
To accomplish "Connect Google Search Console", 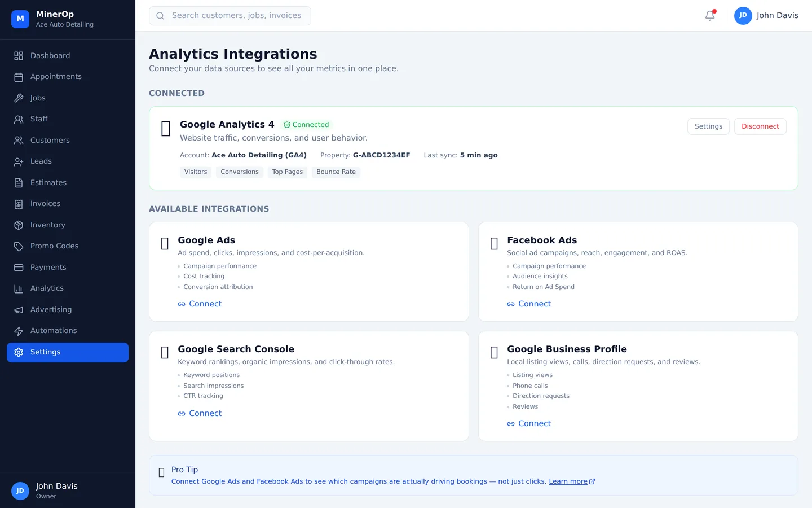I will pyautogui.click(x=200, y=413).
